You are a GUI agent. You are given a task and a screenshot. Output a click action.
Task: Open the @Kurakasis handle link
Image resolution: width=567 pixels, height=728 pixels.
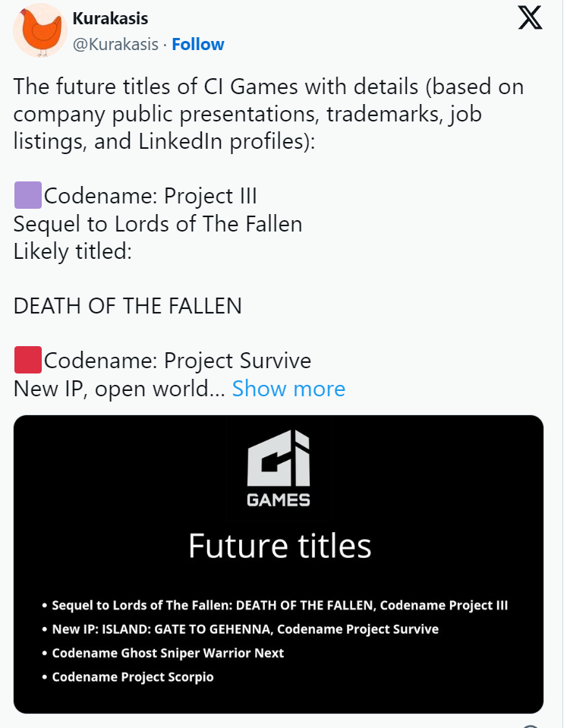[115, 44]
